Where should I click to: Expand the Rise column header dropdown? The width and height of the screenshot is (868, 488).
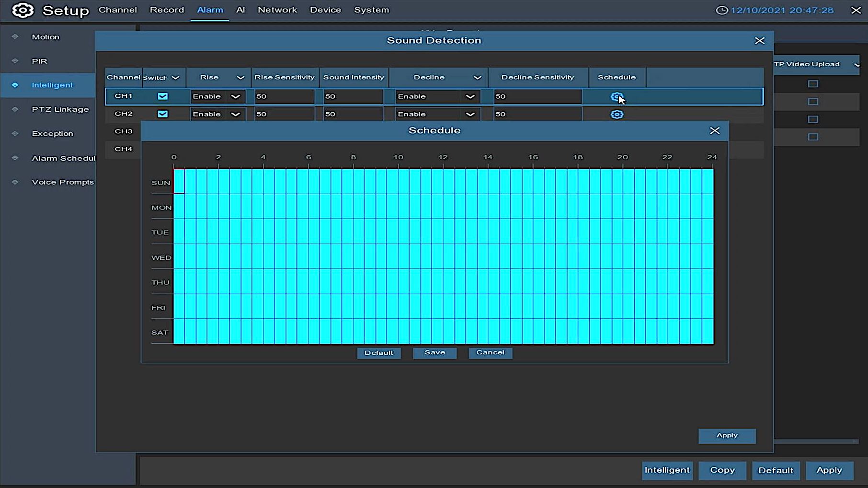coord(240,78)
